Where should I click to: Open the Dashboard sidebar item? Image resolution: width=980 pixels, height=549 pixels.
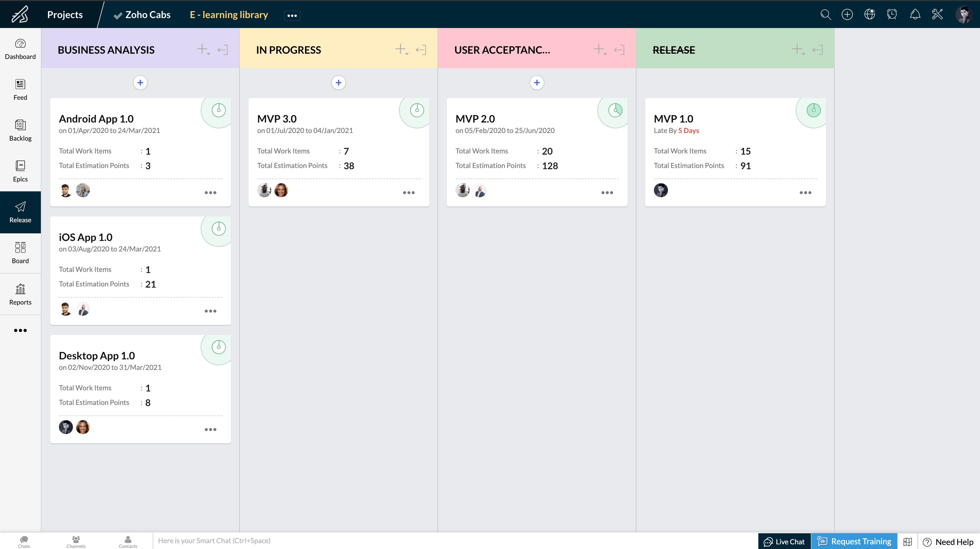(20, 50)
